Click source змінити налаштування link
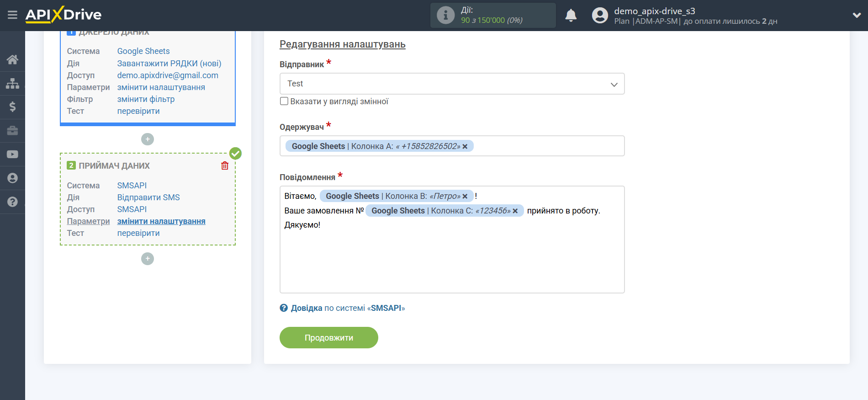Screen dimensions: 868x400 pos(161,87)
